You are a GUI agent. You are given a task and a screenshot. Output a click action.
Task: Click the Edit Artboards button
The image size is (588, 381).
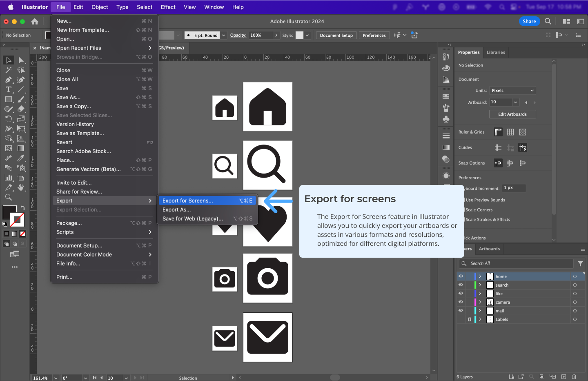click(512, 114)
